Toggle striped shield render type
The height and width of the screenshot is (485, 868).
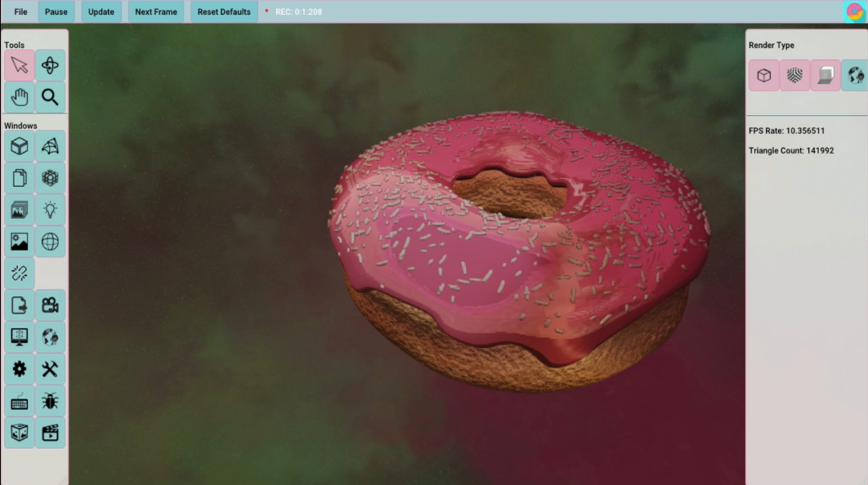click(794, 75)
